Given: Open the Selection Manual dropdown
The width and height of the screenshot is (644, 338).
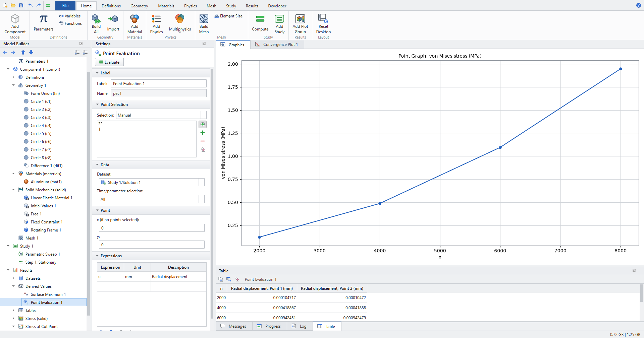Looking at the screenshot, I should pos(161,115).
